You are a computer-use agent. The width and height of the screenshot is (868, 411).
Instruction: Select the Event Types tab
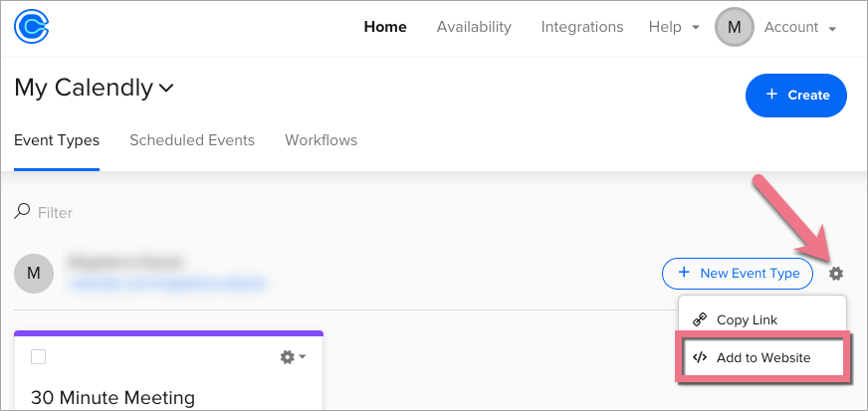57,140
